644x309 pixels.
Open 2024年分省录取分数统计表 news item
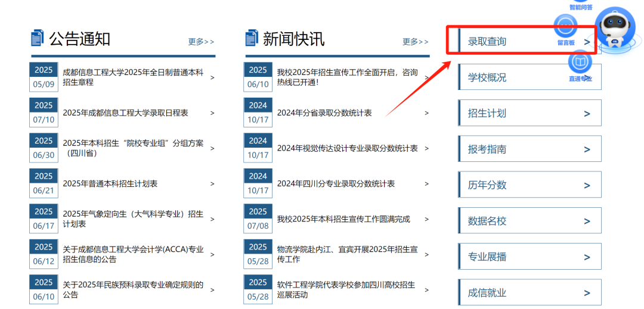(x=324, y=113)
